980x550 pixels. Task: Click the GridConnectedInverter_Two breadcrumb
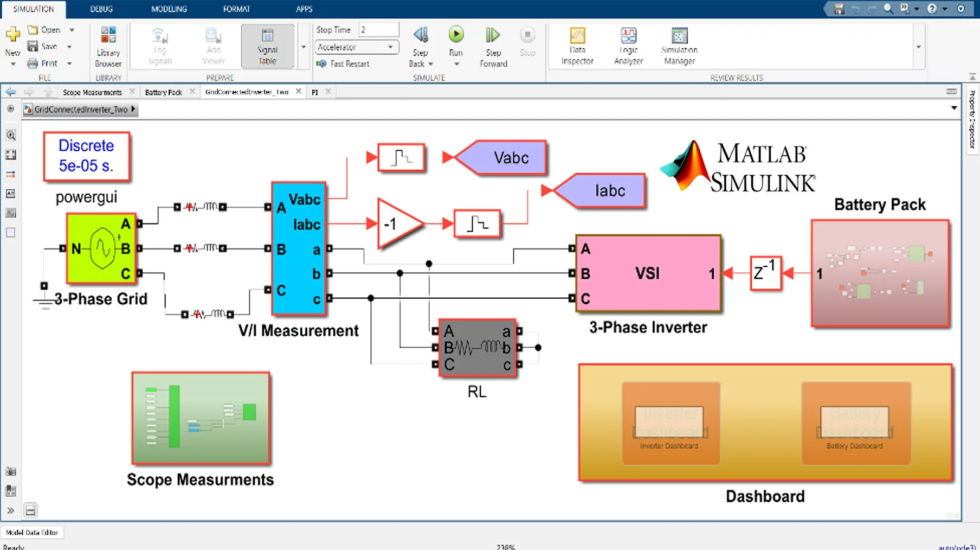[x=81, y=110]
